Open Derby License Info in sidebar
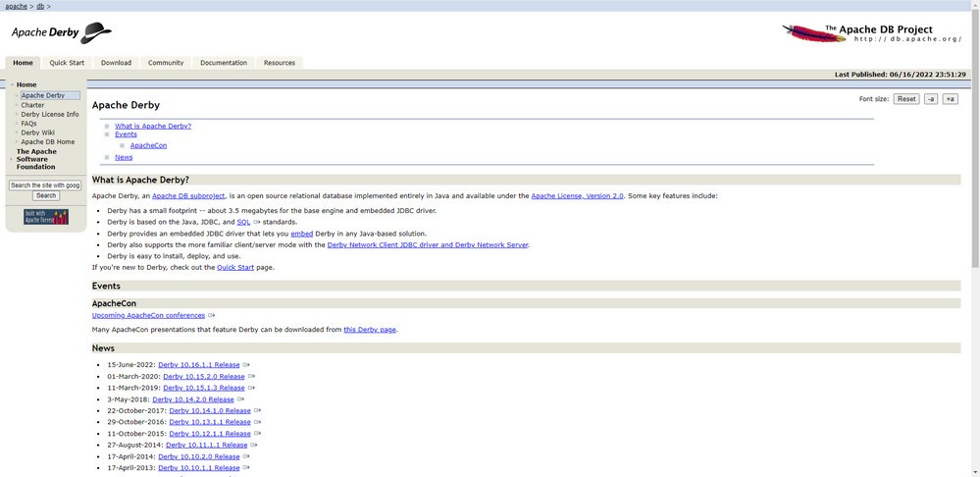Screen dimensions: 980x477 (x=50, y=115)
